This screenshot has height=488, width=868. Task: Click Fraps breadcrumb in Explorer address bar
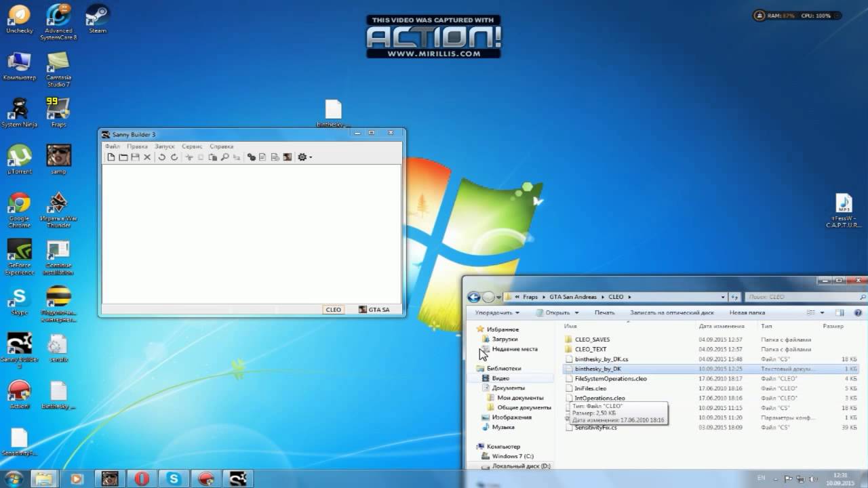[x=530, y=297]
